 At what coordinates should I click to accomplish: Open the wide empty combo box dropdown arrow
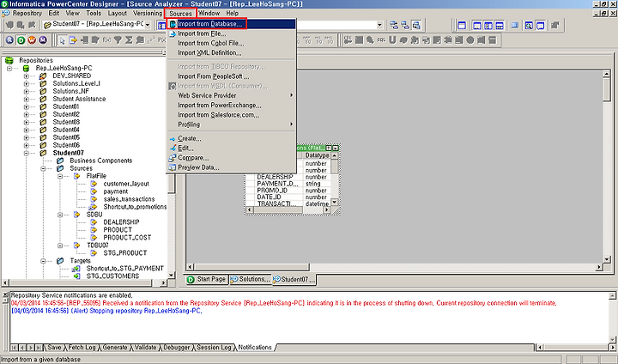tap(379, 25)
